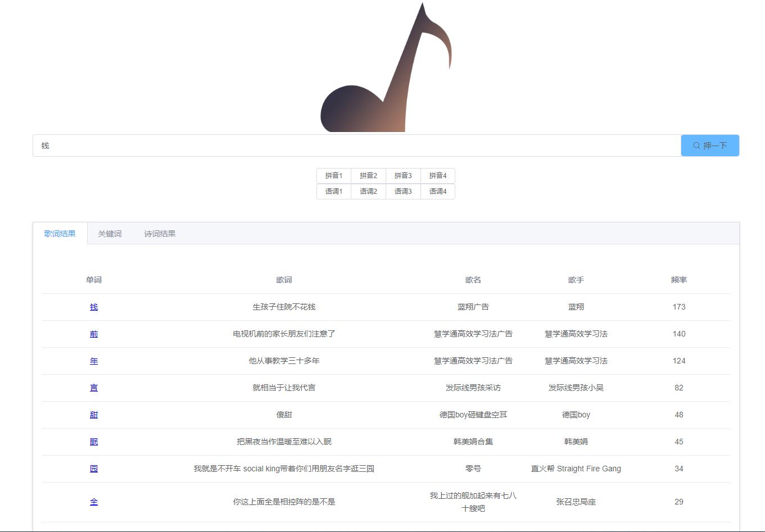Toggle the 语调2 filter
The width and height of the screenshot is (765, 532).
[x=369, y=192]
